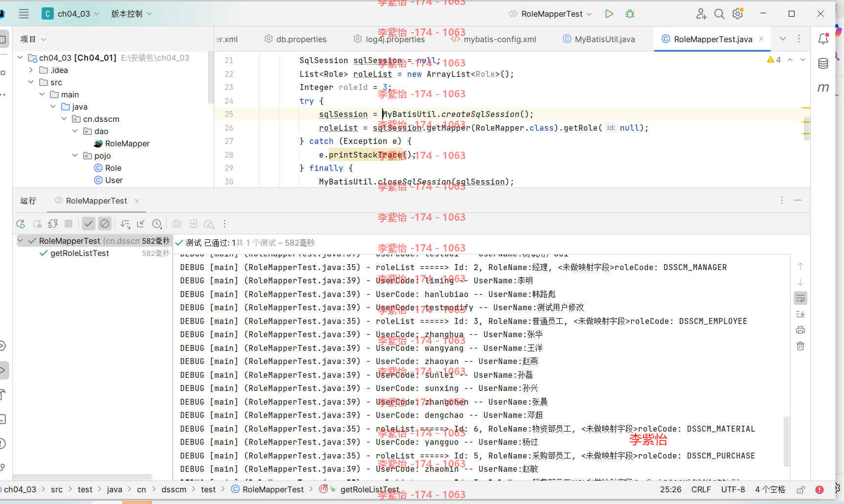Toggle read-only lock in status bar

click(801, 489)
